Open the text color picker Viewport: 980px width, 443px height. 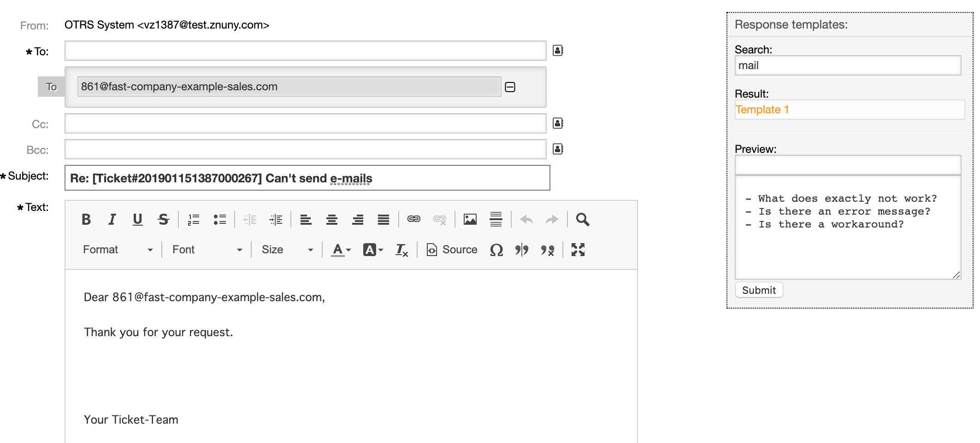point(341,250)
